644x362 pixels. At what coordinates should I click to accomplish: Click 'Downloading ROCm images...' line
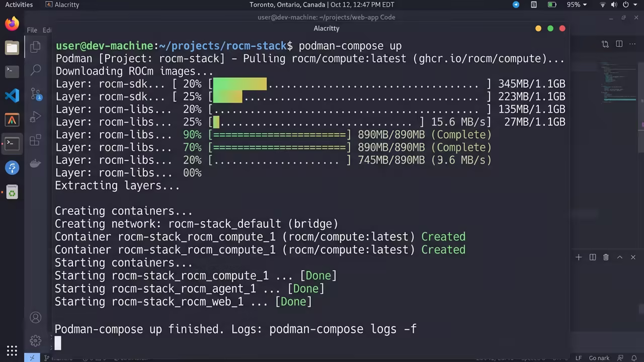(x=134, y=71)
